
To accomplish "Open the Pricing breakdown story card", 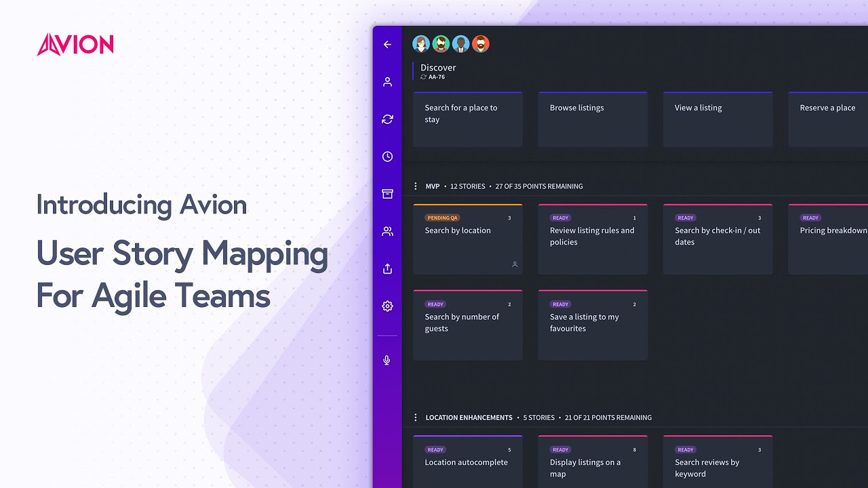I will point(828,239).
